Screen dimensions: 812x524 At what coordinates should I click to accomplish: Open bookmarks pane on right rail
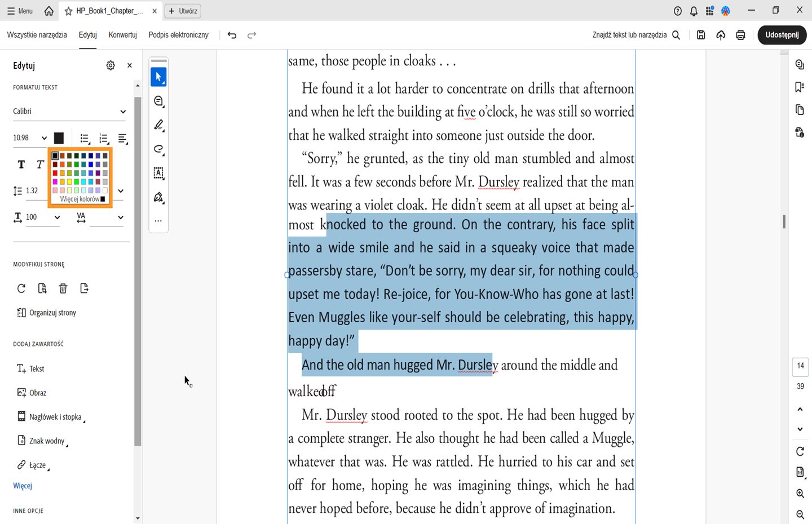[x=800, y=87]
